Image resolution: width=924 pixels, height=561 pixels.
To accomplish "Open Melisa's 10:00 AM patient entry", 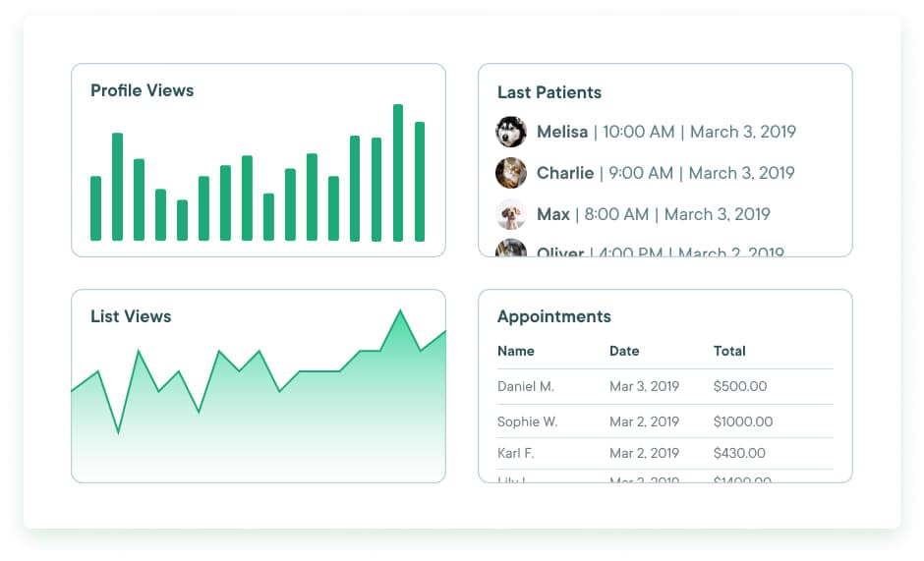I will pyautogui.click(x=665, y=132).
